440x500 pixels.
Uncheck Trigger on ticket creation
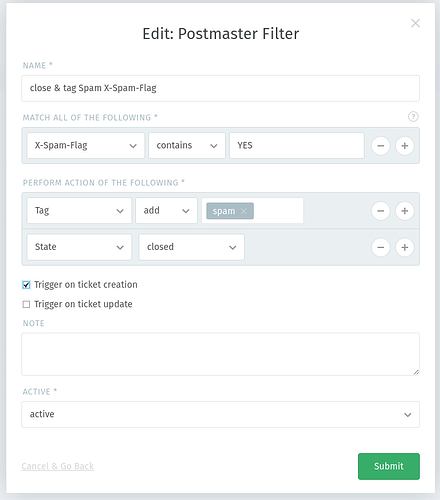(26, 285)
